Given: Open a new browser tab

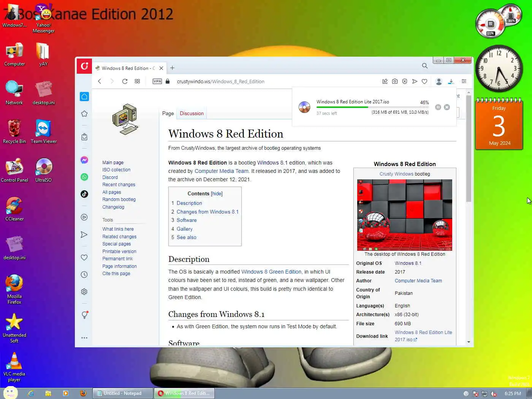Looking at the screenshot, I should coord(172,68).
